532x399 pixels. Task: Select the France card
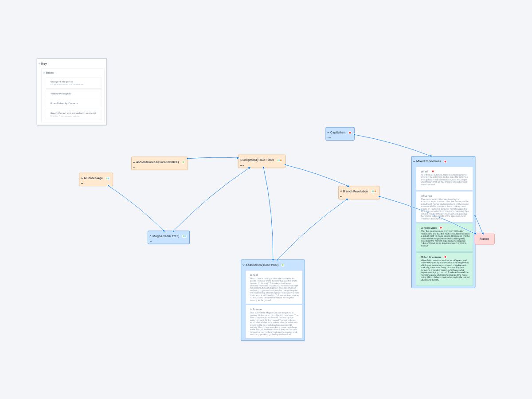(485, 239)
